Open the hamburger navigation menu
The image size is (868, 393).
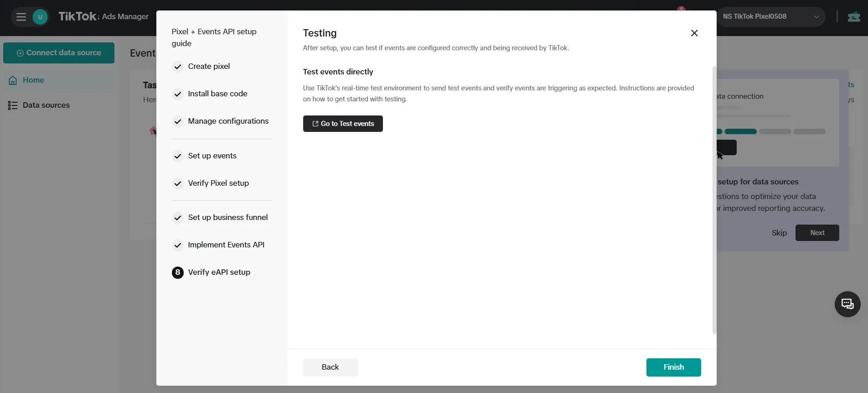tap(21, 17)
